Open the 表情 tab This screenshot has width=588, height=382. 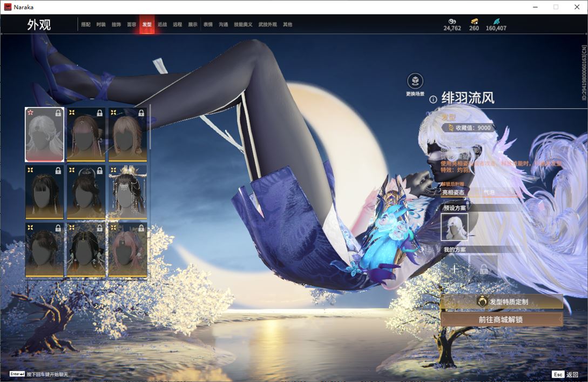208,24
